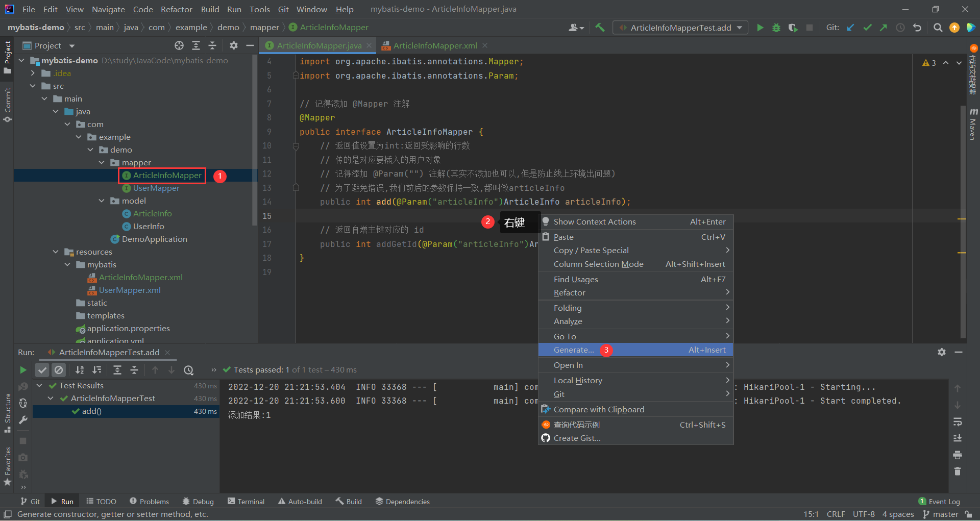Select UserMapper.xml file in tree
The height and width of the screenshot is (521, 980).
[130, 290]
